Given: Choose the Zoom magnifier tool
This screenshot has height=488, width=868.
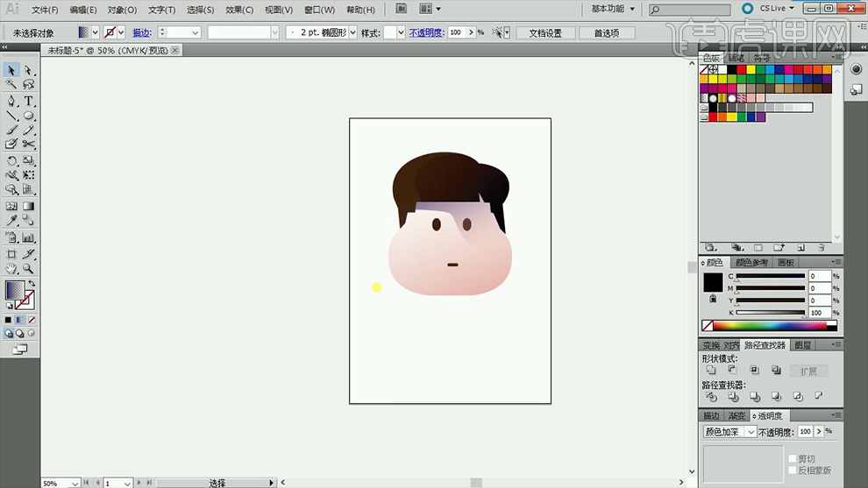Looking at the screenshot, I should click(29, 269).
